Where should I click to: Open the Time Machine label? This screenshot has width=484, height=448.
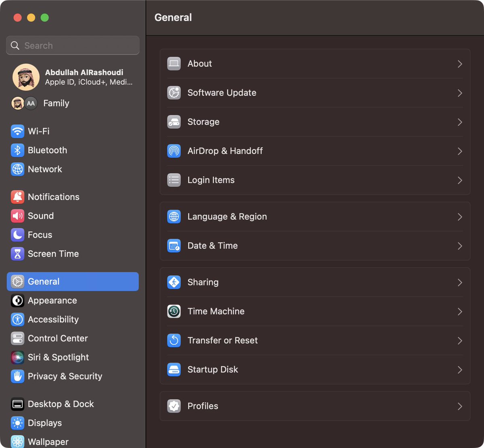click(216, 311)
